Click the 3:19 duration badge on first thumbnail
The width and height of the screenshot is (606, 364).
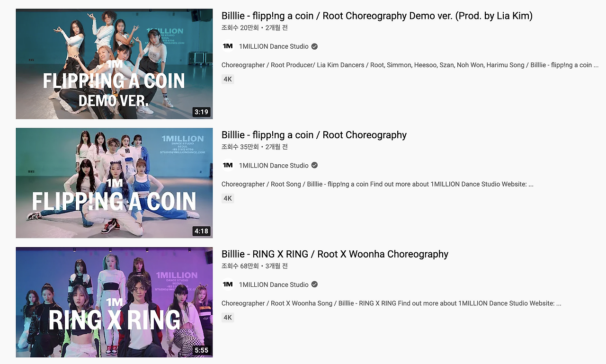(x=201, y=112)
